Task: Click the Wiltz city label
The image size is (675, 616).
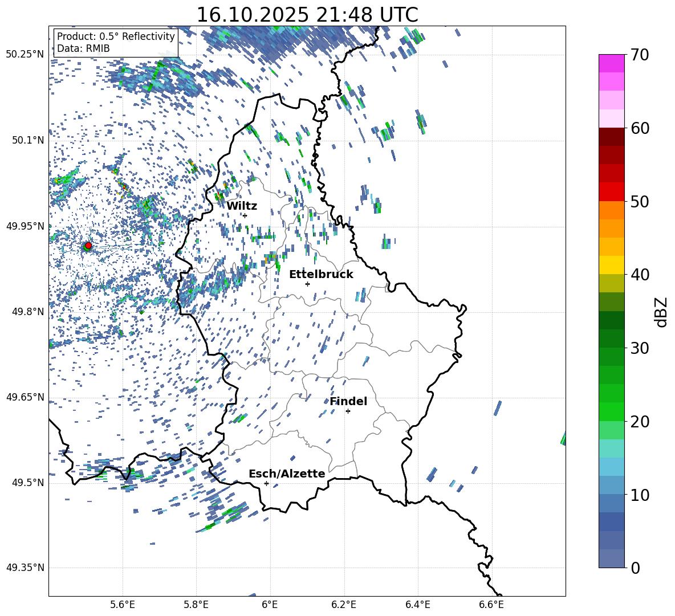Action: [242, 206]
